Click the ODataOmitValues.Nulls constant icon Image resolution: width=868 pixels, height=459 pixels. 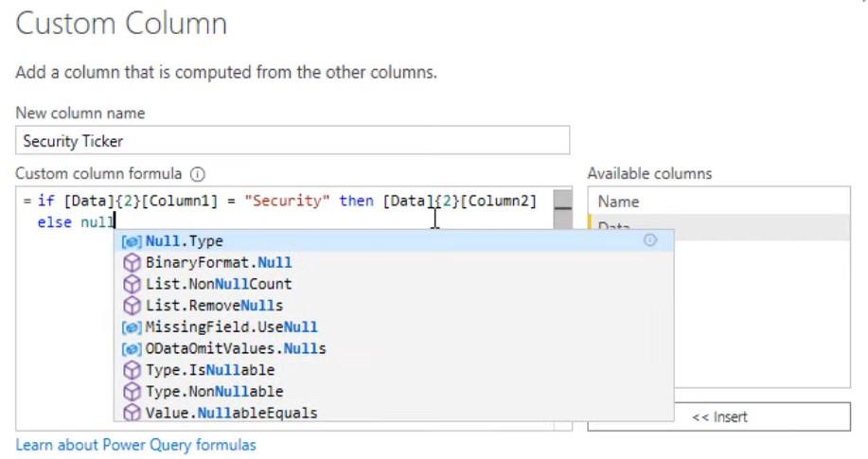pyautogui.click(x=132, y=349)
